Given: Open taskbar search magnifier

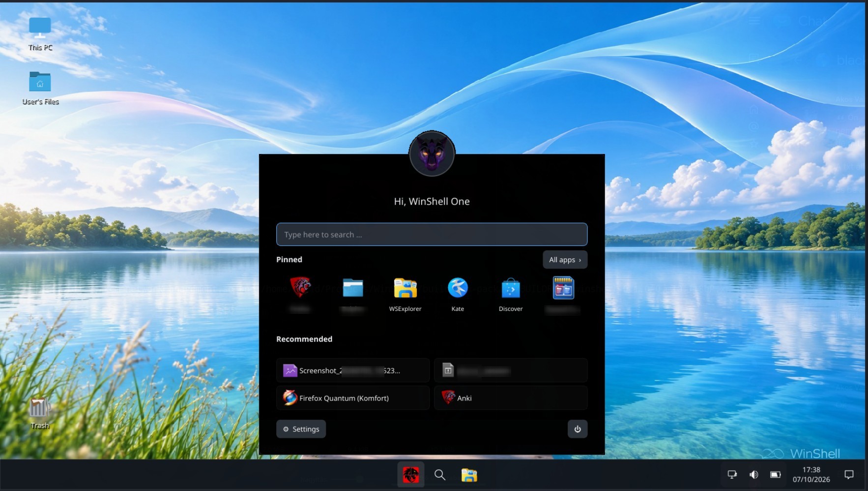Looking at the screenshot, I should tap(440, 475).
